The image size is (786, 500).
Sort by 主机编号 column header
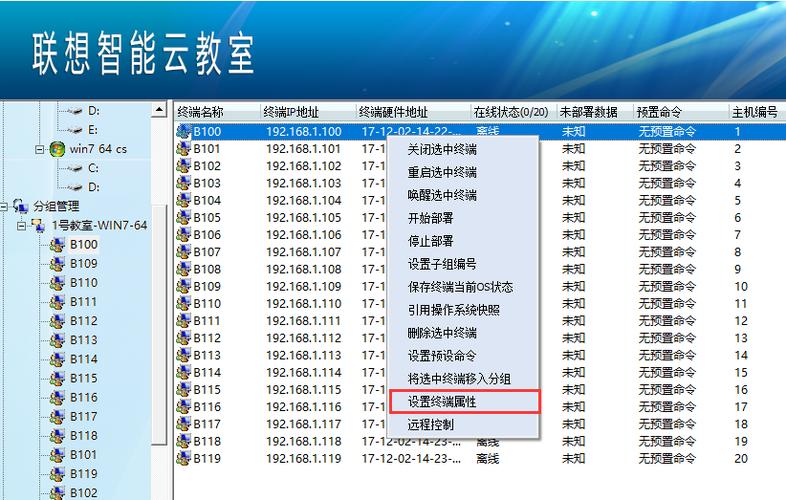pyautogui.click(x=757, y=112)
